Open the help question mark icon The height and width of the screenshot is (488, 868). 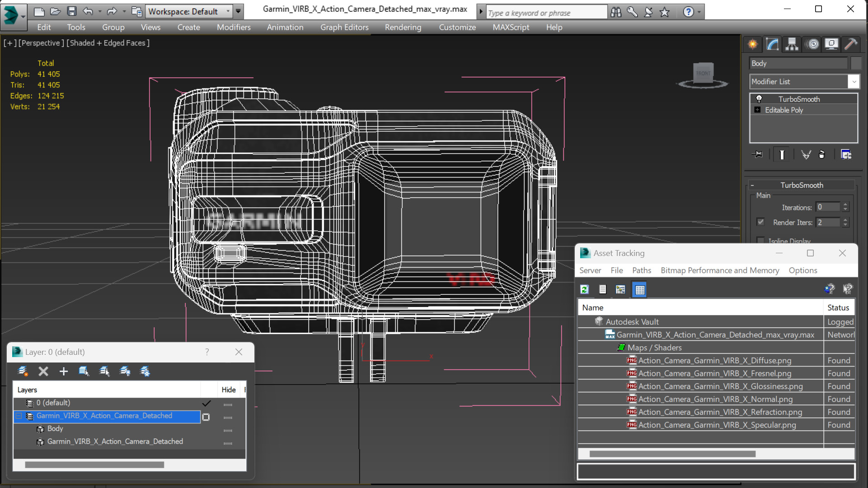tap(688, 12)
